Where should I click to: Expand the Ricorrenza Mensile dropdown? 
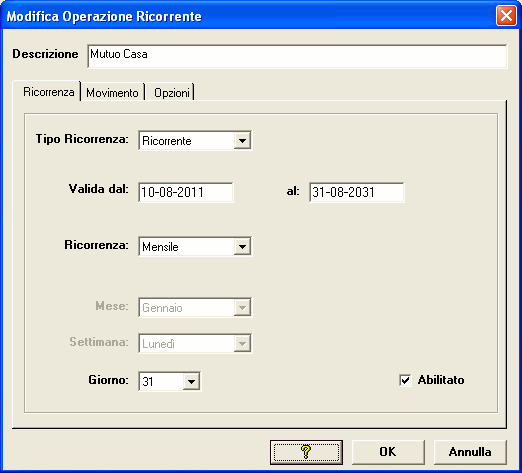tap(242, 246)
